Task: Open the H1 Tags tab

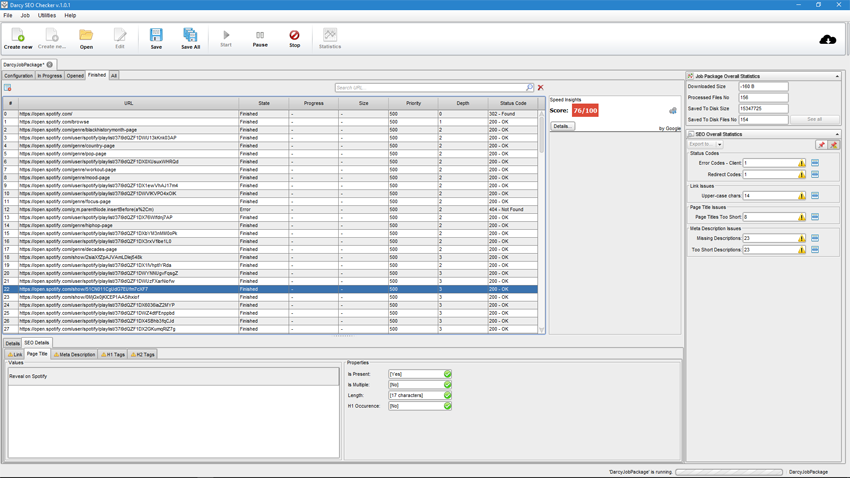Action: pyautogui.click(x=113, y=354)
